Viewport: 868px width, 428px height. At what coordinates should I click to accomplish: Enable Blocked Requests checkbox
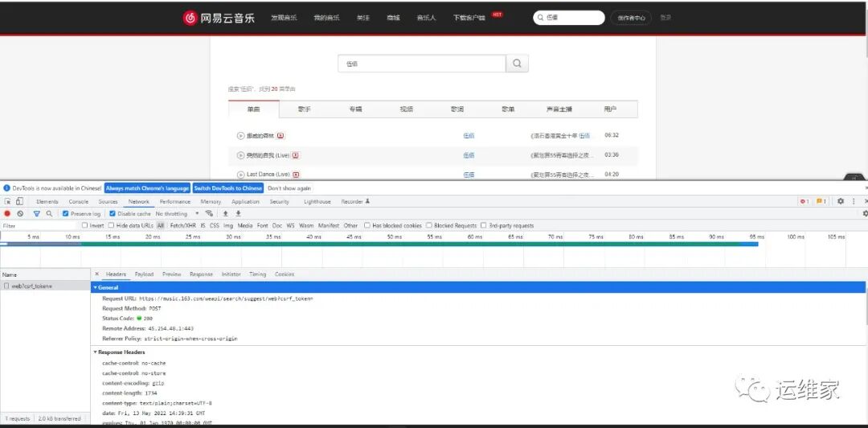[x=429, y=225]
